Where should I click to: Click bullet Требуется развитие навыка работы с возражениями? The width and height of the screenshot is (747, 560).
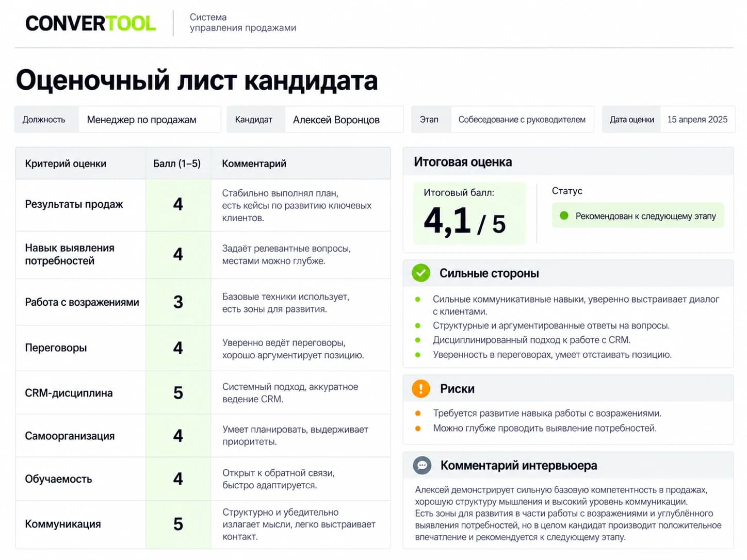tap(547, 413)
